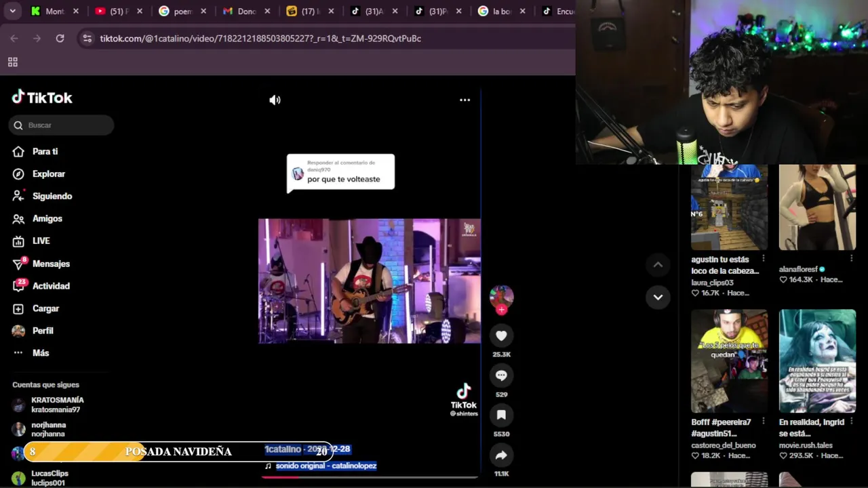The height and width of the screenshot is (488, 868).
Task: Seek on the video progress bar
Action: [370, 477]
